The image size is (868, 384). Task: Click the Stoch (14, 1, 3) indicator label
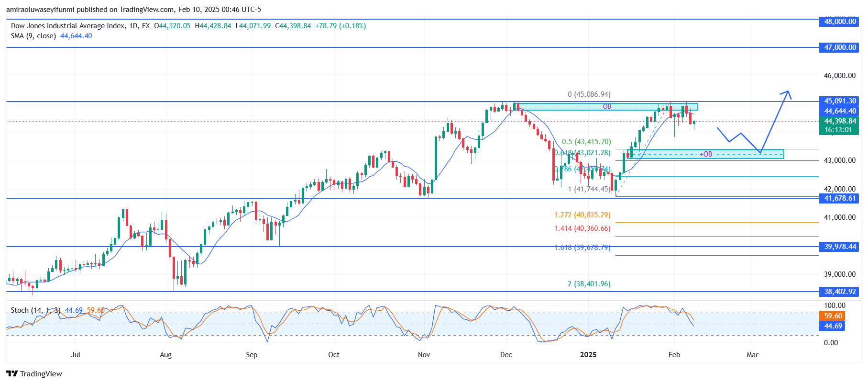(35, 310)
